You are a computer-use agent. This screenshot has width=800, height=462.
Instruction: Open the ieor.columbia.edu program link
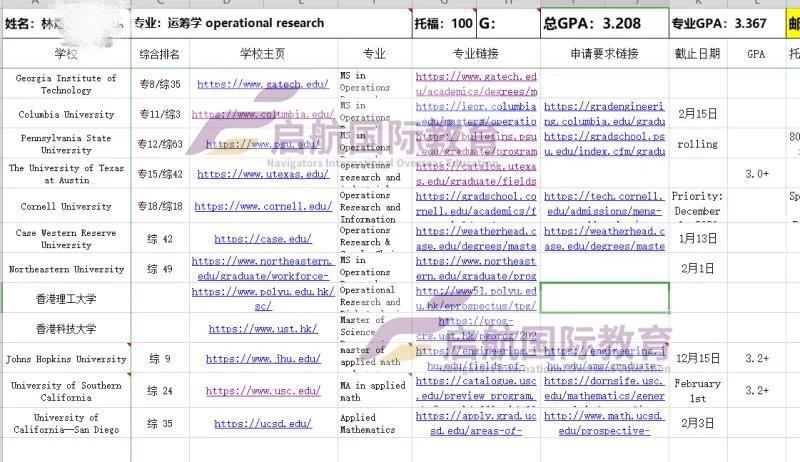476,114
